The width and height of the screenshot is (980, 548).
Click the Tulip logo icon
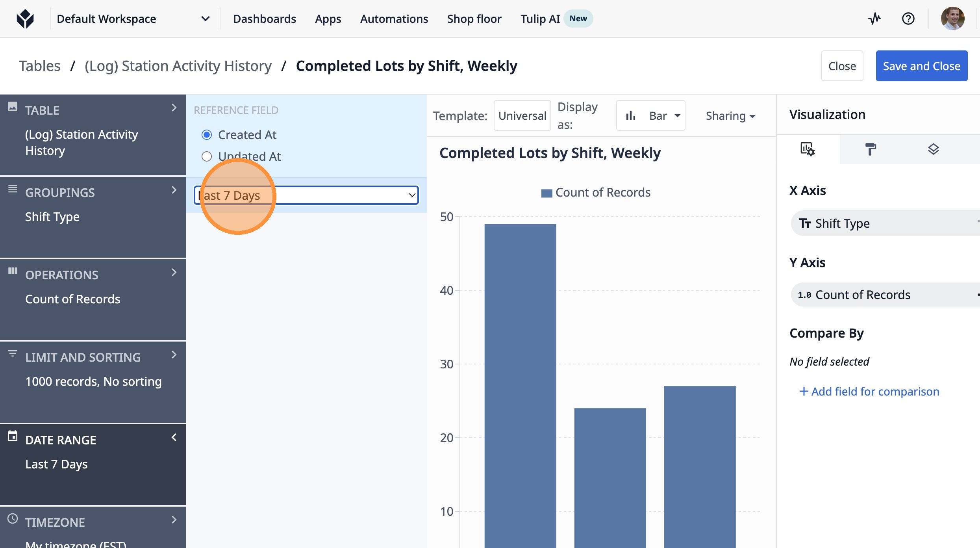[25, 19]
